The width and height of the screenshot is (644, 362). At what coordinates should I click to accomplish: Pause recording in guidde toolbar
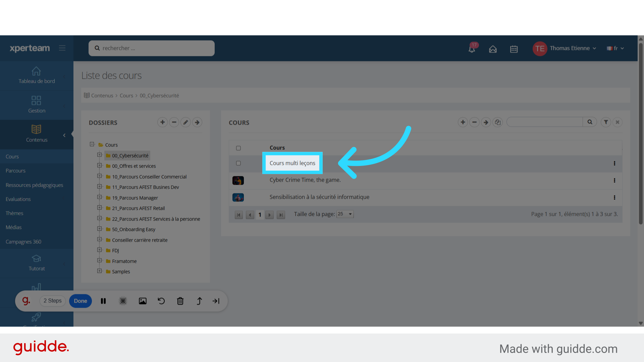tap(103, 301)
